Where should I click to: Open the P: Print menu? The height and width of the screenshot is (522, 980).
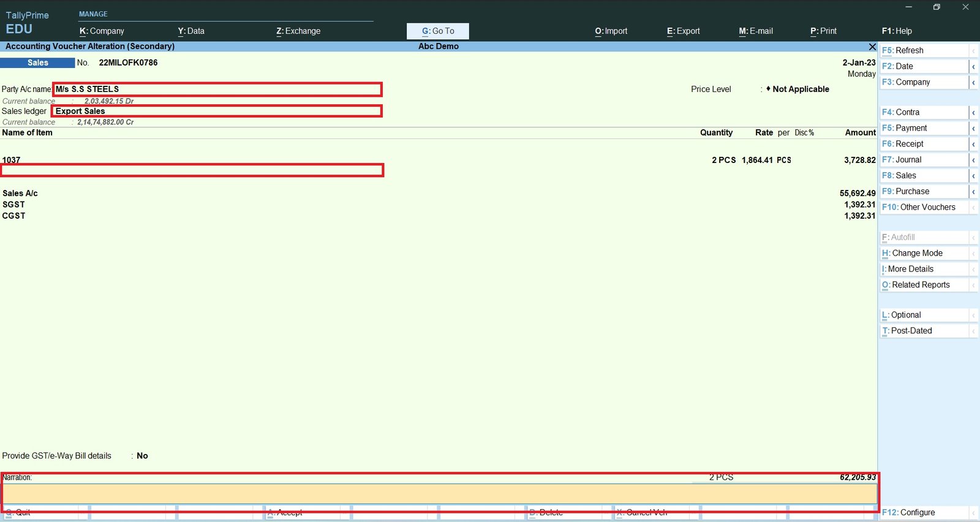823,31
